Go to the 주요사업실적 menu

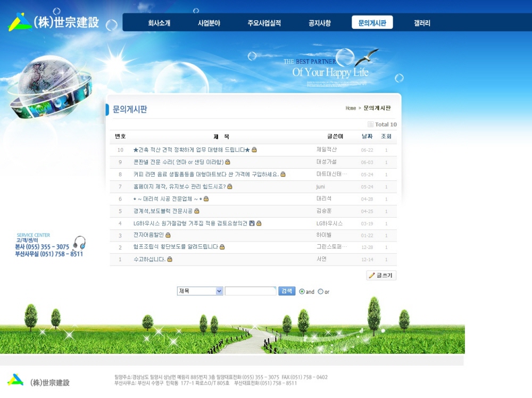click(x=264, y=23)
